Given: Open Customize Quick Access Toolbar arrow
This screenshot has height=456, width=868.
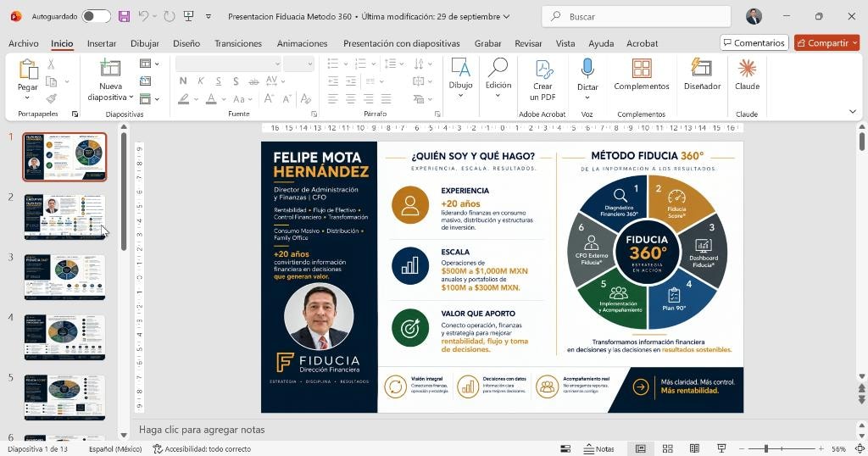Looking at the screenshot, I should pos(209,17).
